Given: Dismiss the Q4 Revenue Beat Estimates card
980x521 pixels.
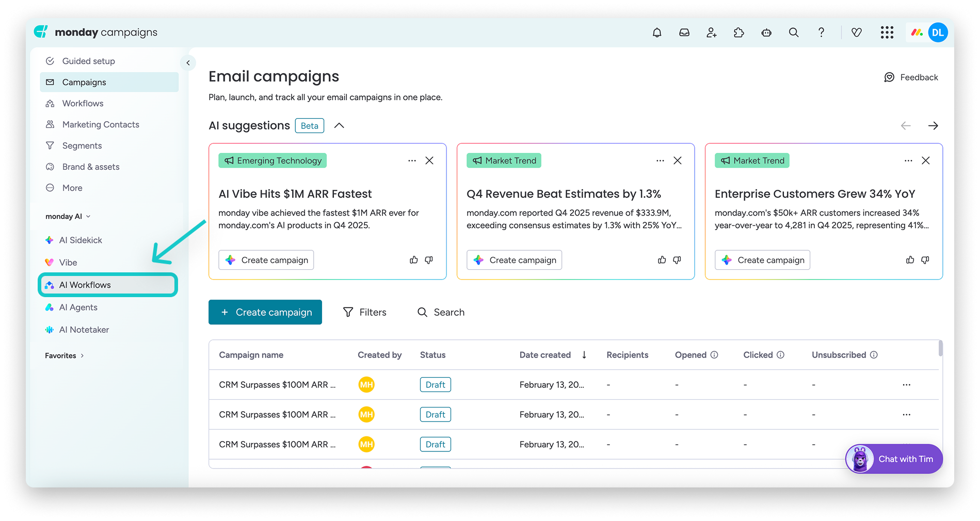Looking at the screenshot, I should [678, 160].
